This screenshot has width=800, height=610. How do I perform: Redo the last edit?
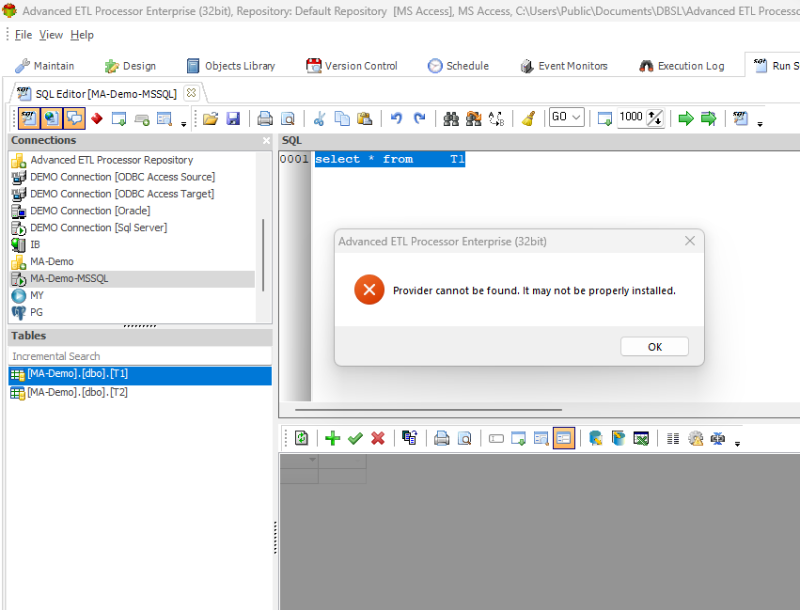419,119
